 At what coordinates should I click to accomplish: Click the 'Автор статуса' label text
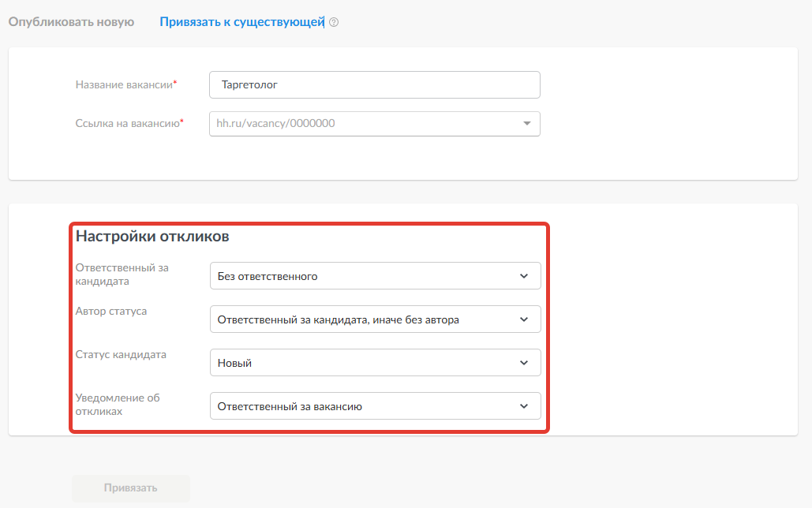tap(111, 311)
